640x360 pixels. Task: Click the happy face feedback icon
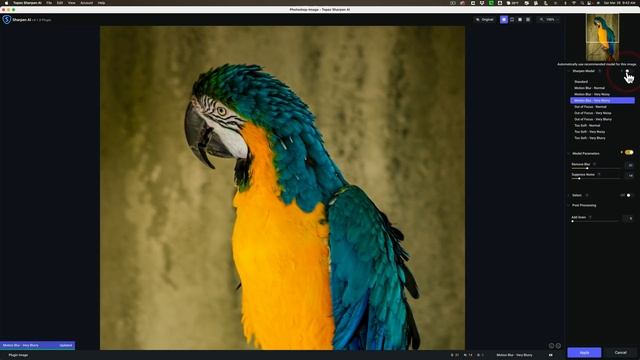pos(558,346)
